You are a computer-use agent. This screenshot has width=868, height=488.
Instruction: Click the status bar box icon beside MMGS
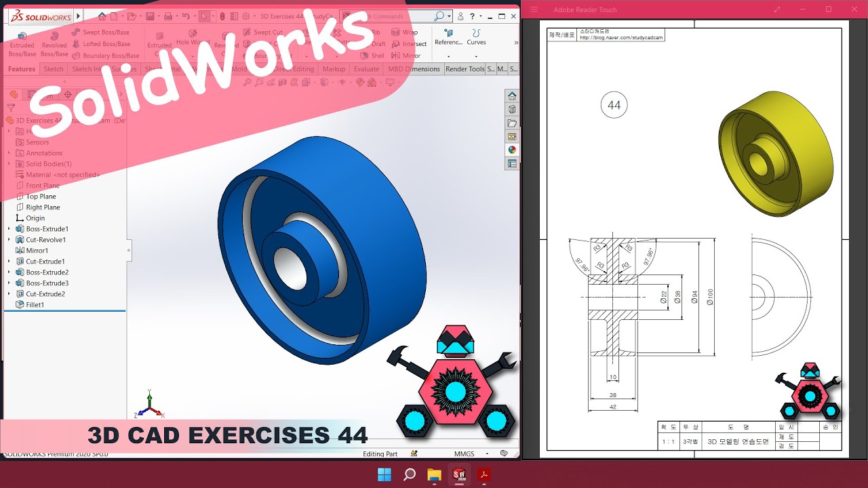[504, 453]
